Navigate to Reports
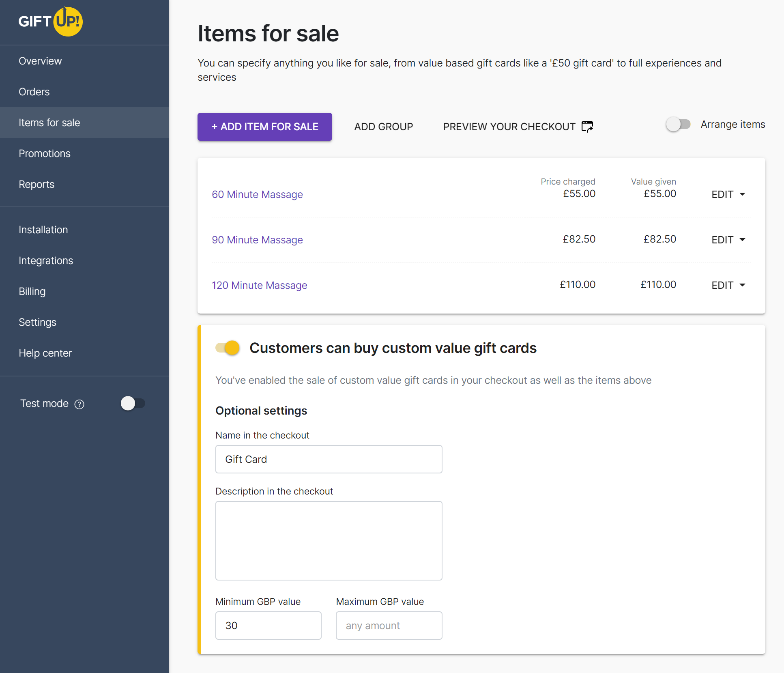This screenshot has width=784, height=673. click(84, 184)
